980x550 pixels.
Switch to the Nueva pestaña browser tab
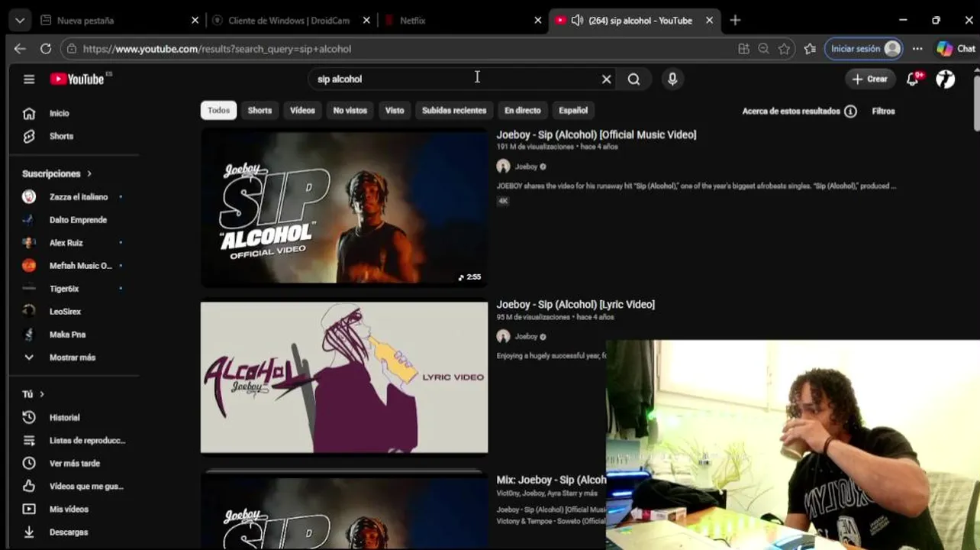pos(118,21)
